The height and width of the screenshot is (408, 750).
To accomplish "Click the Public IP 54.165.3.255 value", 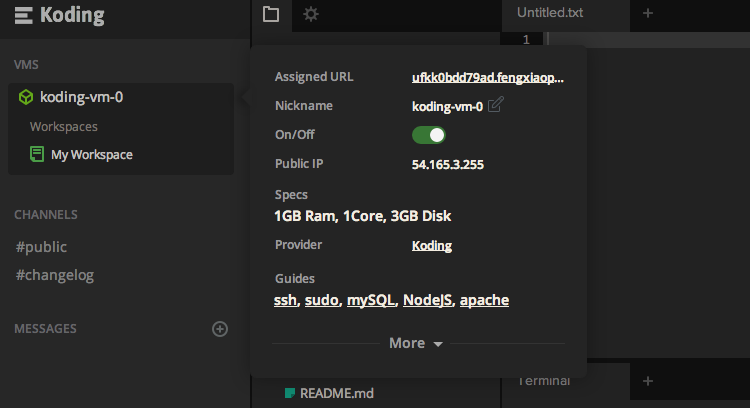I will click(x=448, y=165).
